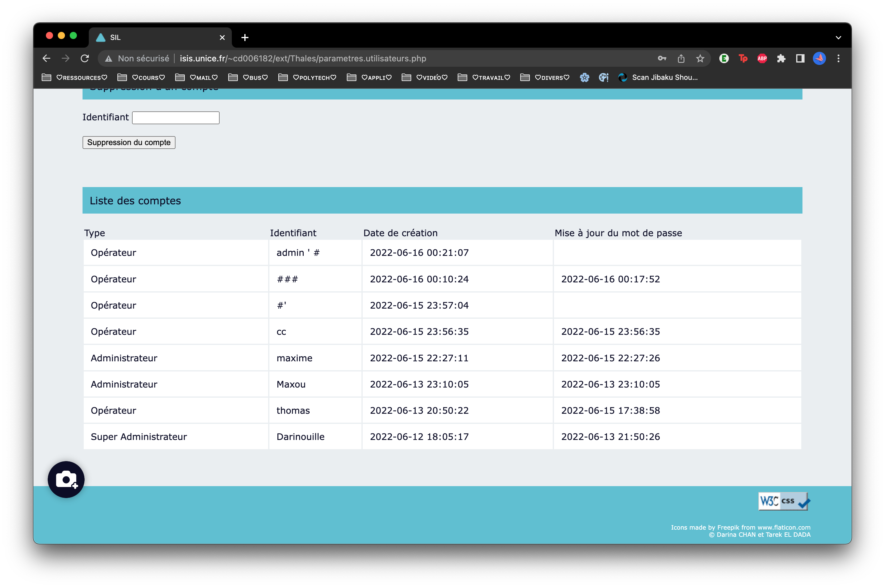Open the DIVERS bookmark folder
The height and width of the screenshot is (588, 885).
[545, 78]
